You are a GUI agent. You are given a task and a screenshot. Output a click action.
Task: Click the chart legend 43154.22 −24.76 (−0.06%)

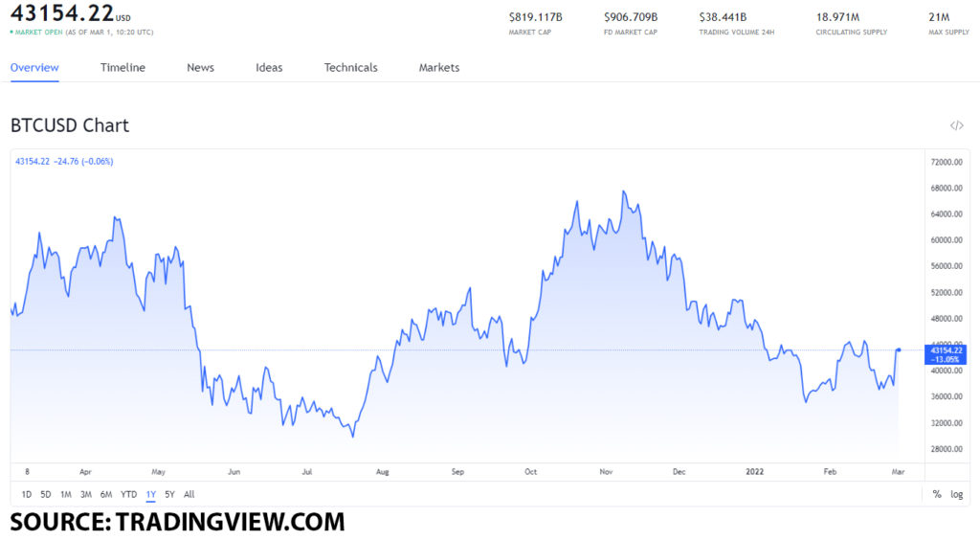point(64,161)
